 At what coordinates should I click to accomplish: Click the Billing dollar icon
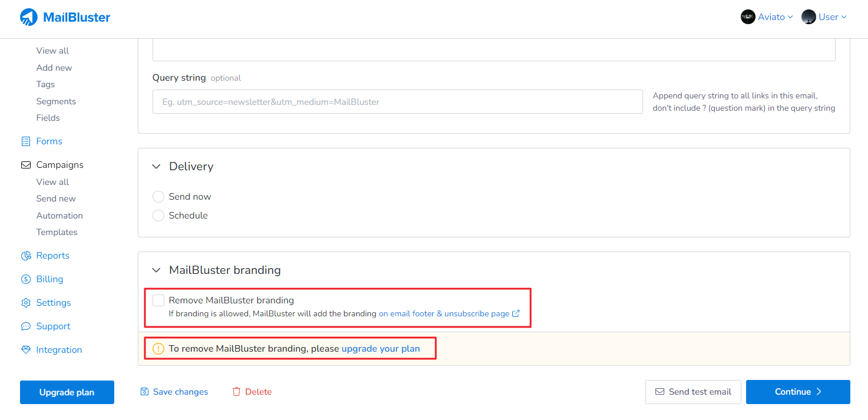click(x=26, y=279)
